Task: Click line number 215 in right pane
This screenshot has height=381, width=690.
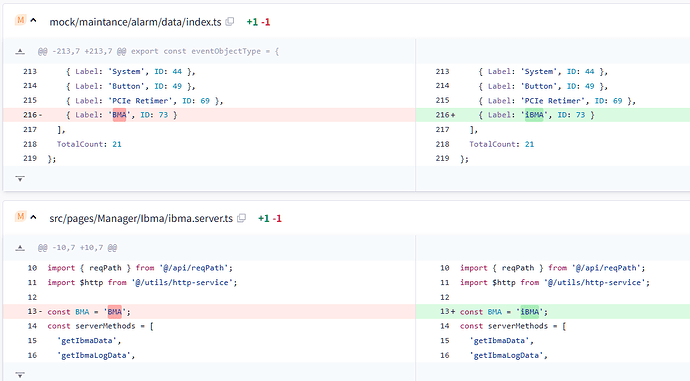Action: [x=442, y=100]
